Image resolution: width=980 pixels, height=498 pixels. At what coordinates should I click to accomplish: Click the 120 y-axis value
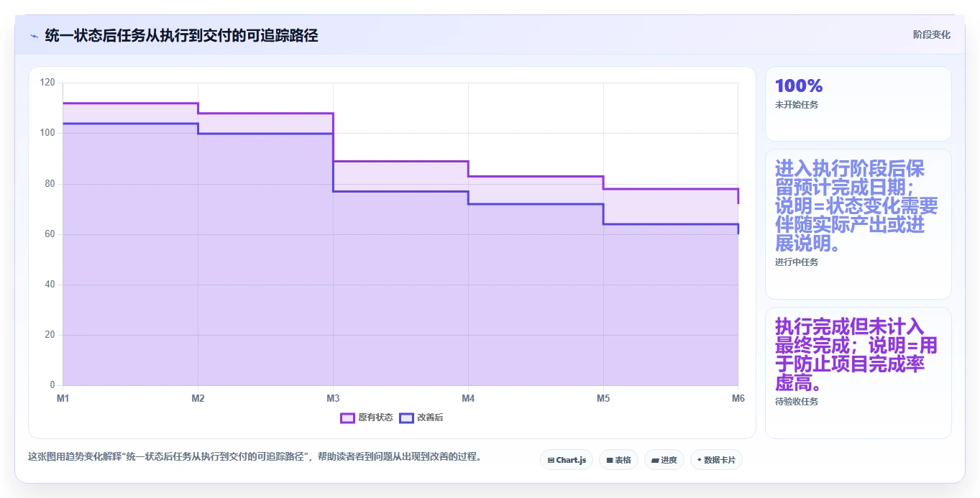[x=48, y=83]
